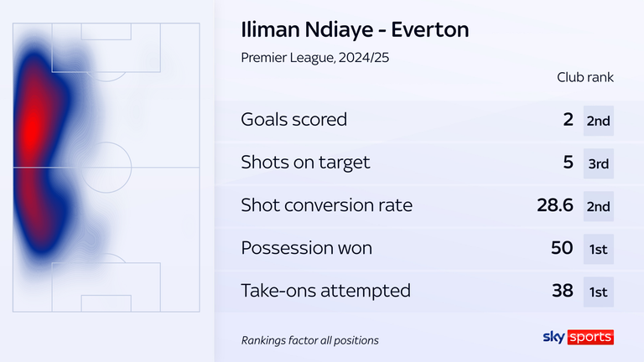Click the 50 possession won value
The height and width of the screenshot is (362, 644).
[x=562, y=248]
